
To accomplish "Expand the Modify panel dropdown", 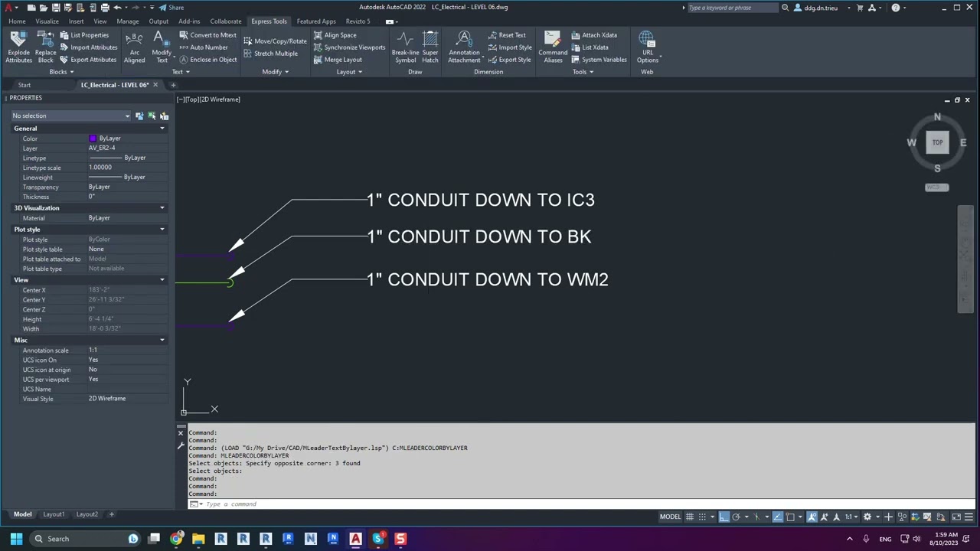I will pos(275,72).
